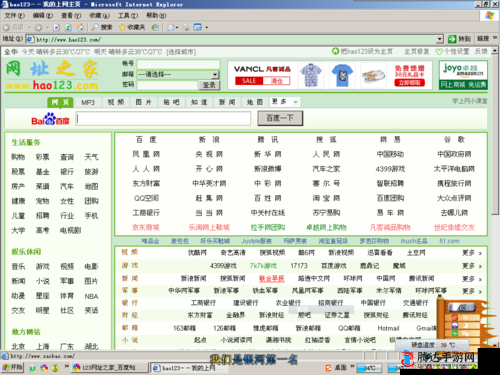Expand 更多 in the 新闻 row
The width and height of the screenshot is (500, 375).
point(472,279)
